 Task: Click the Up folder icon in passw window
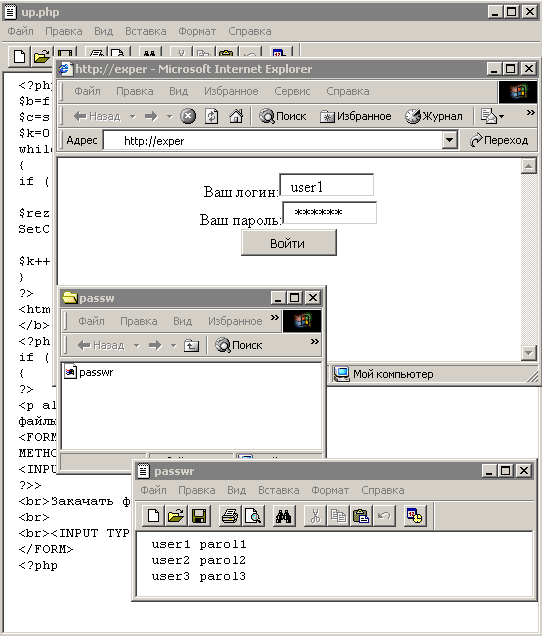click(x=191, y=345)
